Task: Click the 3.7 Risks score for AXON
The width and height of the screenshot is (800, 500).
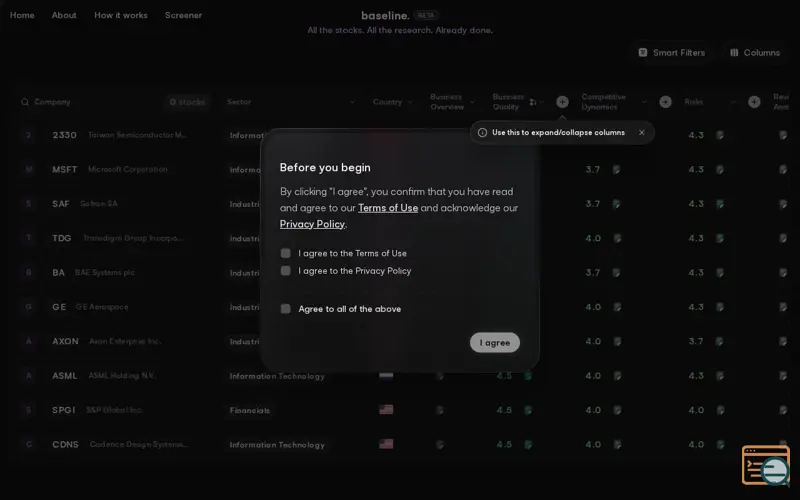Action: tap(696, 341)
